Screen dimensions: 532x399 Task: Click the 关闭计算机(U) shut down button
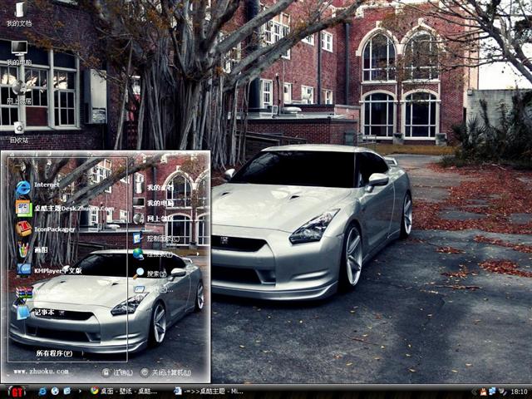click(166, 372)
